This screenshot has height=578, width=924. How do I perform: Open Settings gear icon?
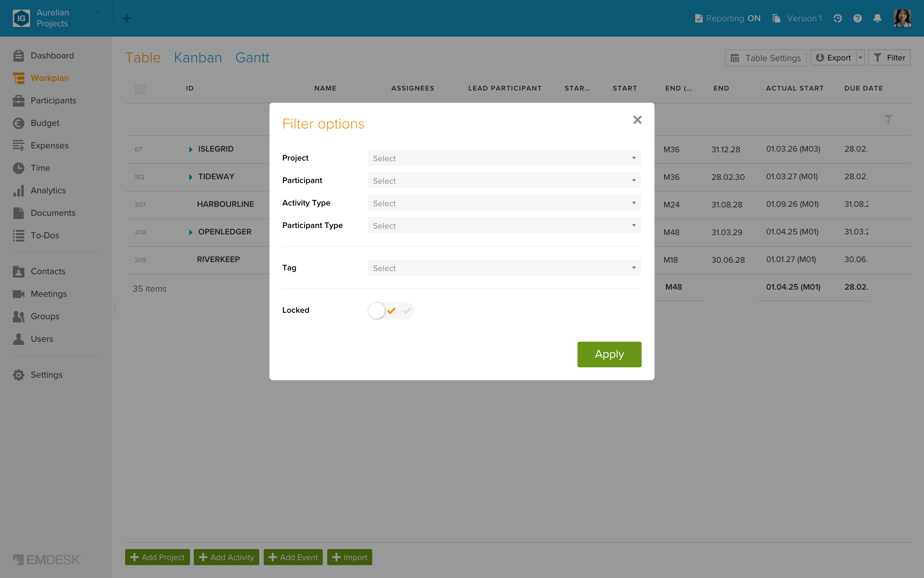tap(18, 375)
